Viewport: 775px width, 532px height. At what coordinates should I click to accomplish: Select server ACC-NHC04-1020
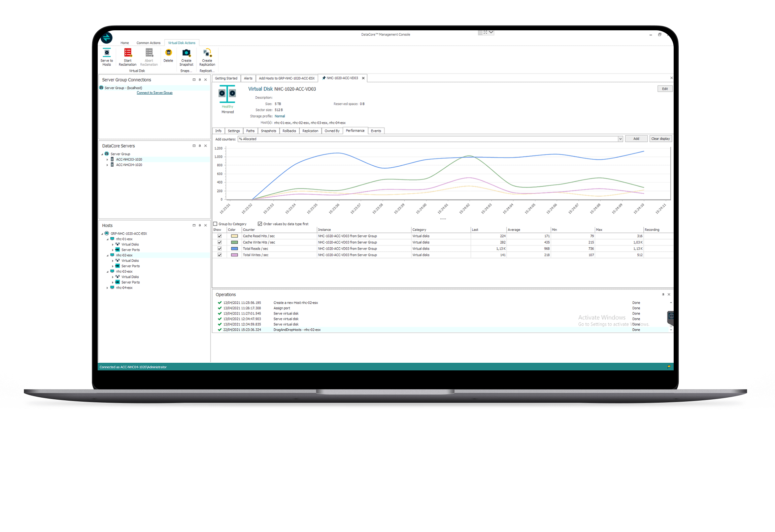(129, 165)
